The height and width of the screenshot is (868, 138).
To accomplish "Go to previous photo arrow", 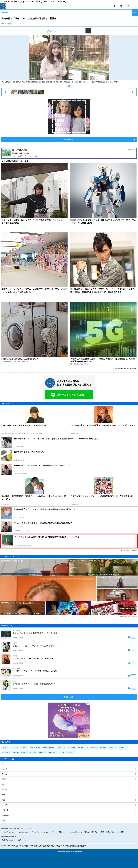I will pos(5,92).
